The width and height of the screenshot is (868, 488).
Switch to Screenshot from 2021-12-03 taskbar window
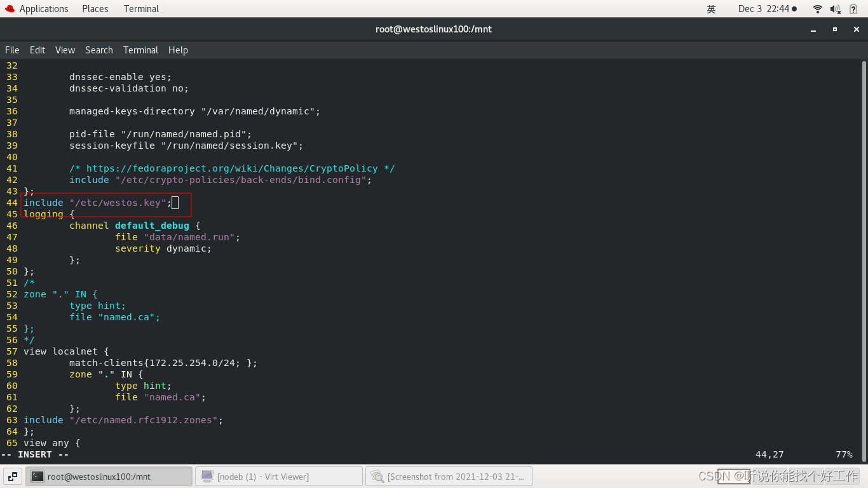click(449, 477)
